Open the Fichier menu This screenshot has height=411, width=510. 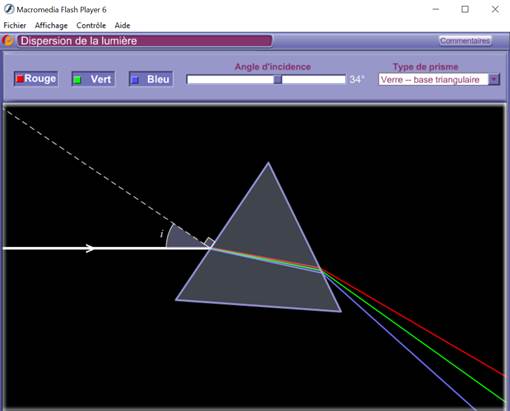[15, 25]
